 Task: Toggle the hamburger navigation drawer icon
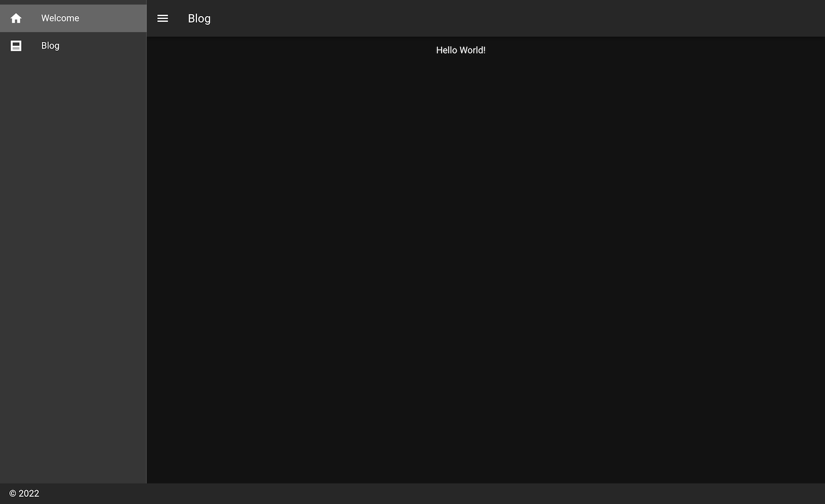pyautogui.click(x=163, y=18)
